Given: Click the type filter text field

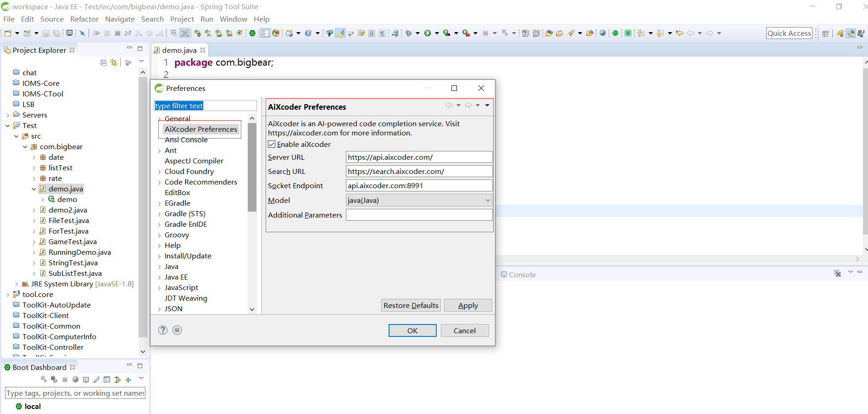Looking at the screenshot, I should [x=205, y=106].
